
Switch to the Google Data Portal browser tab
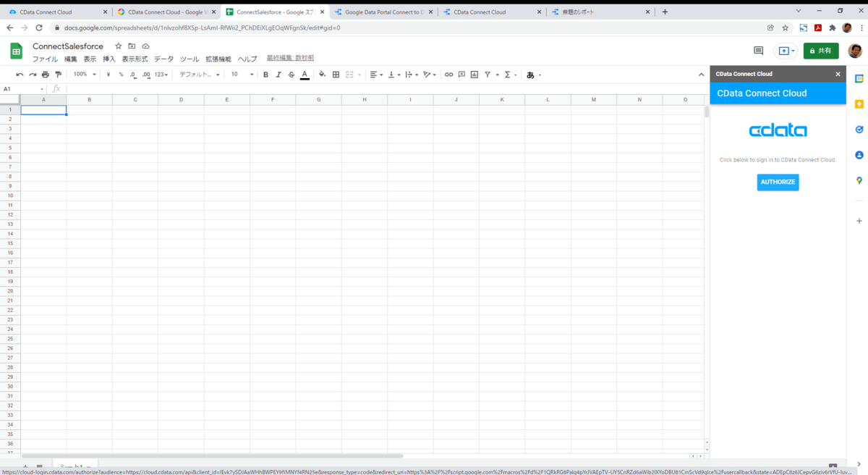(384, 12)
